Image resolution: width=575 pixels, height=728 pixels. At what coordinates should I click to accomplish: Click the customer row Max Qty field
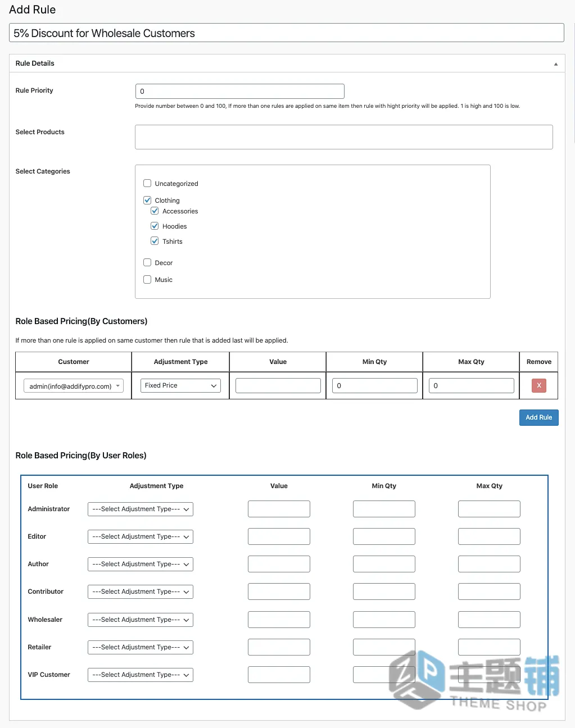pos(472,385)
